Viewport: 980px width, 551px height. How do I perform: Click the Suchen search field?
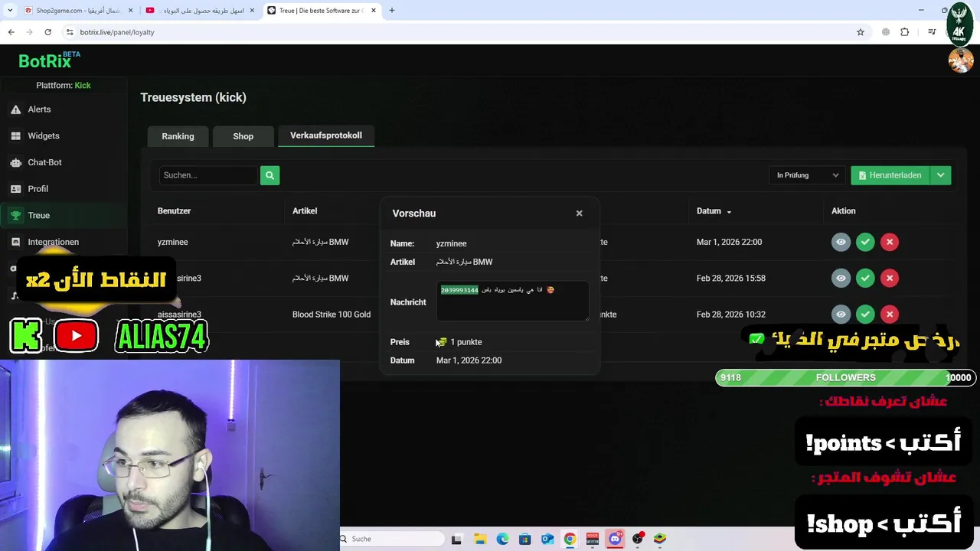click(x=208, y=175)
